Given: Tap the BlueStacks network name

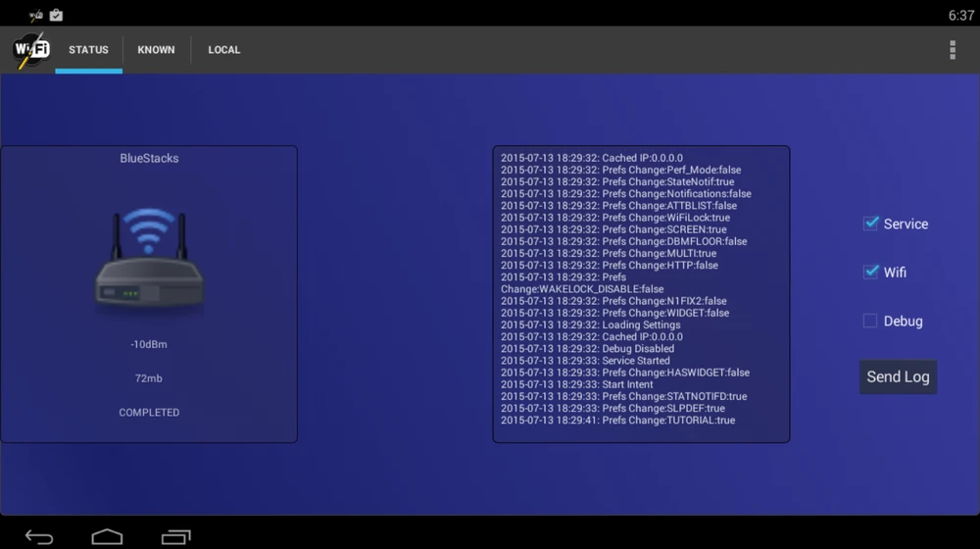Looking at the screenshot, I should pyautogui.click(x=149, y=158).
